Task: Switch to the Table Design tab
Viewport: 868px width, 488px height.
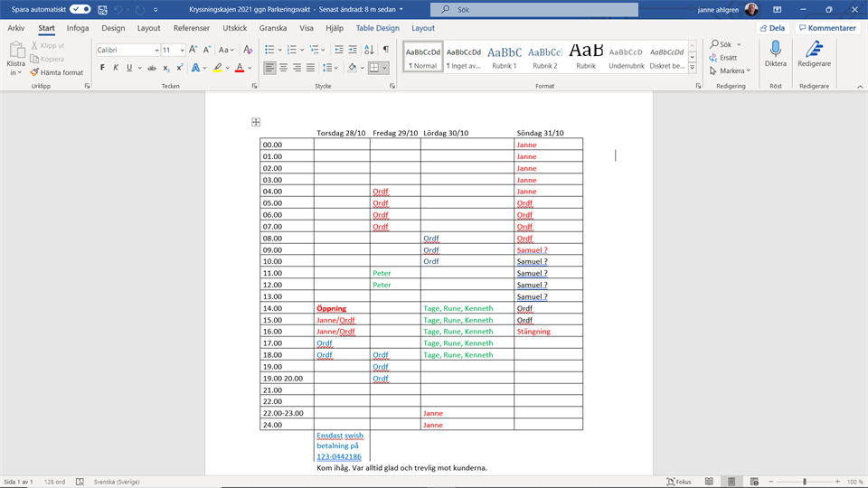Action: tap(377, 28)
